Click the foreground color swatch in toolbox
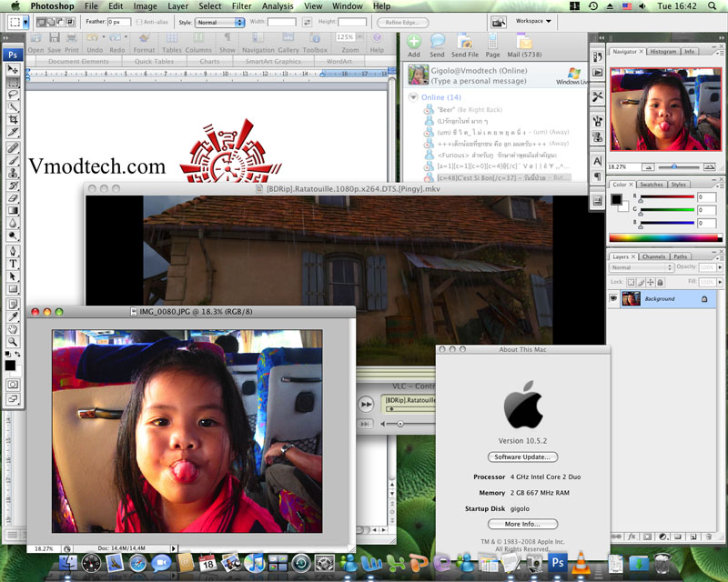 (10, 366)
